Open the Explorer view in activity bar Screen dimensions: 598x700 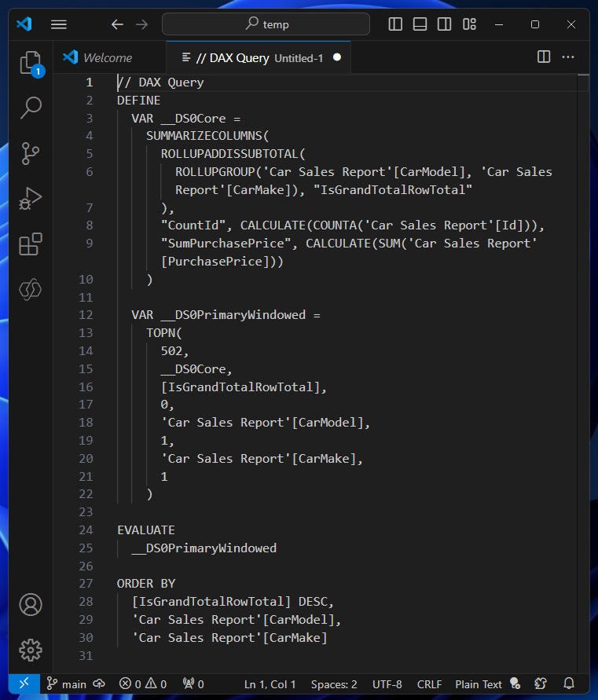click(31, 63)
